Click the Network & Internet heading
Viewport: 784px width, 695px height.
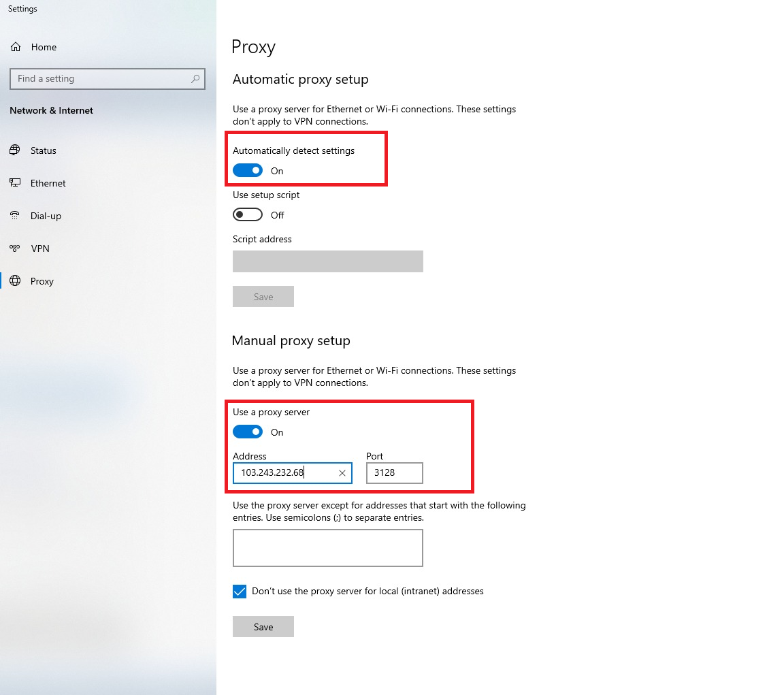[x=52, y=110]
